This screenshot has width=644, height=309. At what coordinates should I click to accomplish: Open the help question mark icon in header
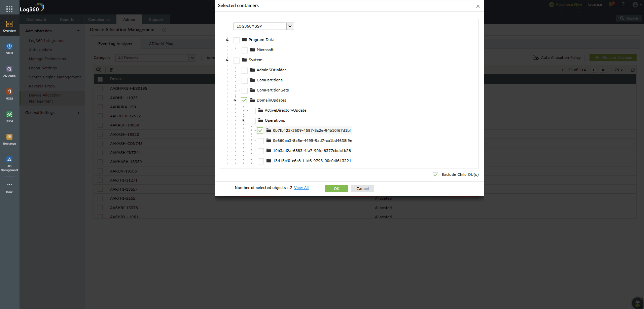[623, 4]
